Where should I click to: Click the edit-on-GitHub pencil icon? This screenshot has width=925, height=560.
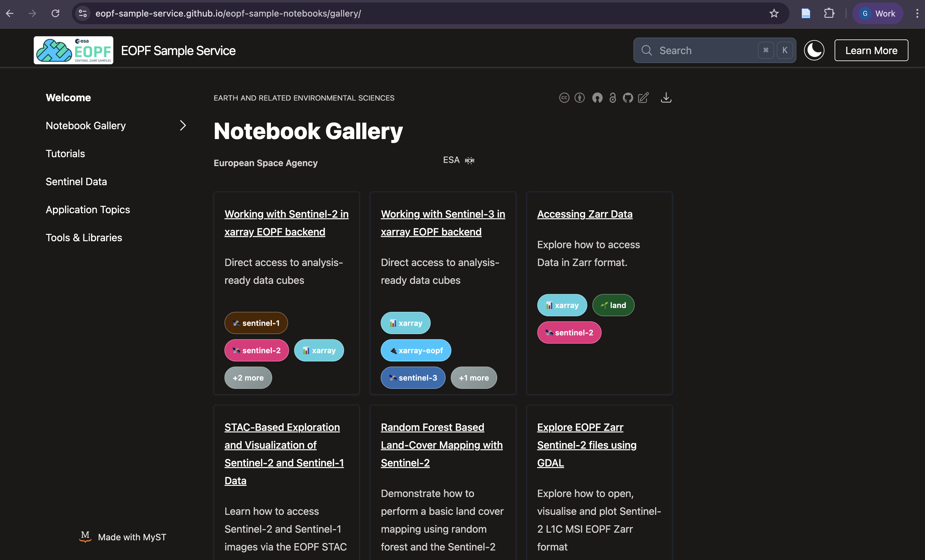pyautogui.click(x=643, y=98)
